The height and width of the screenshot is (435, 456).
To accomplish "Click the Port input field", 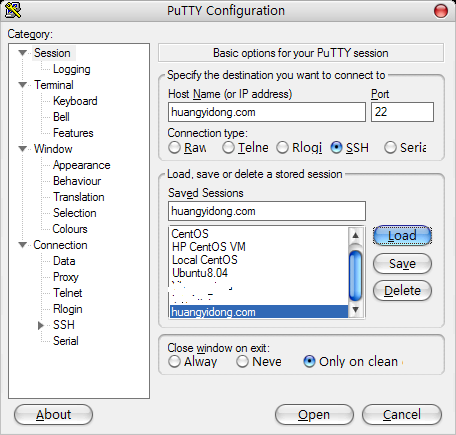I will click(x=402, y=112).
